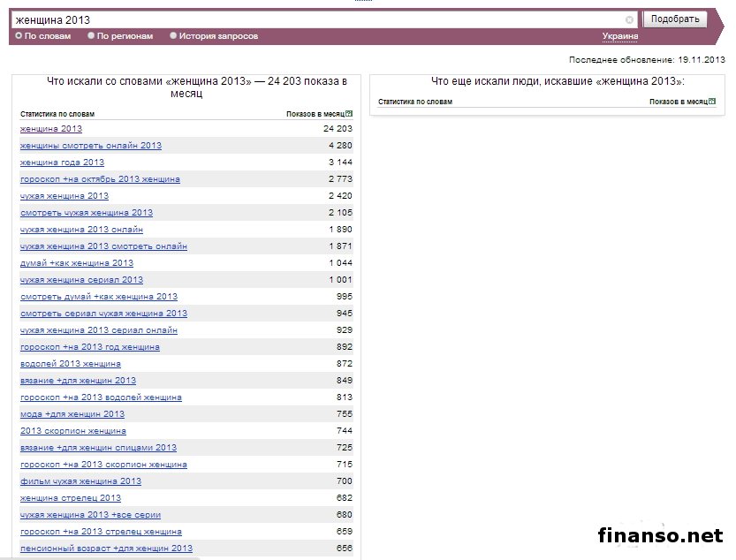Open the 'женщина 2013' keyword link
Image resolution: width=736 pixels, height=560 pixels.
pyautogui.click(x=51, y=129)
